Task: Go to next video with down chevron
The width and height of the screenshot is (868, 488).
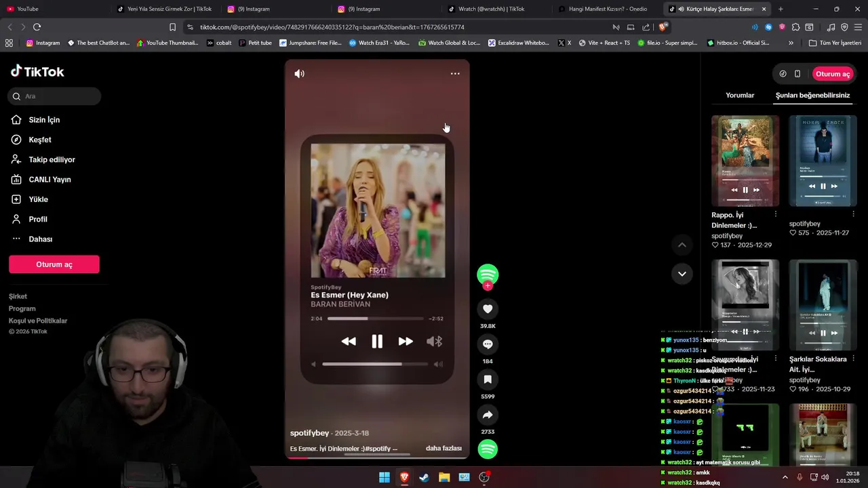Action: (x=682, y=274)
